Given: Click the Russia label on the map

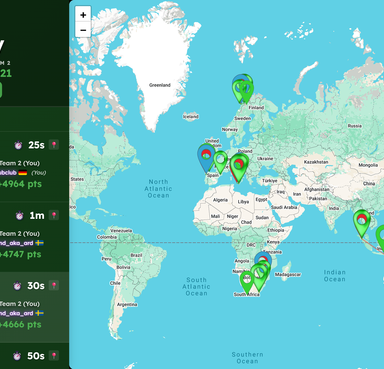Looking at the screenshot, I should pyautogui.click(x=354, y=126).
